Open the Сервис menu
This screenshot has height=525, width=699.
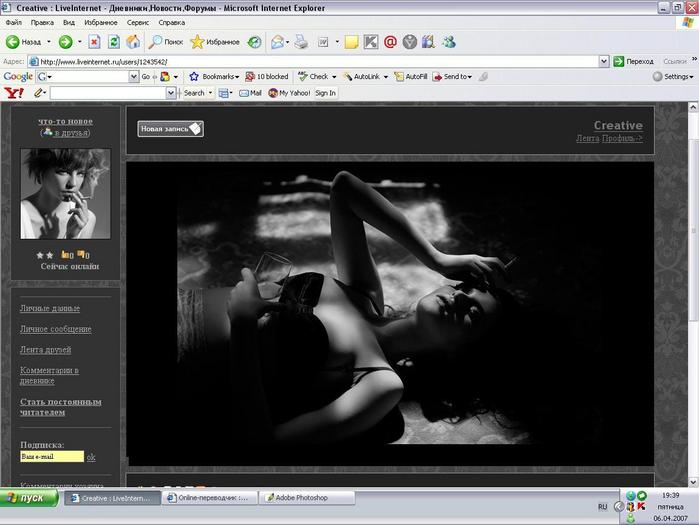(138, 22)
